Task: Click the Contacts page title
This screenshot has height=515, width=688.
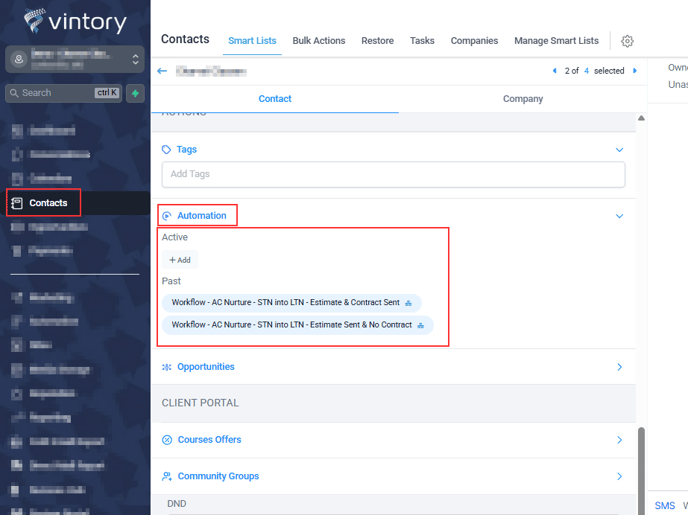Action: [185, 39]
